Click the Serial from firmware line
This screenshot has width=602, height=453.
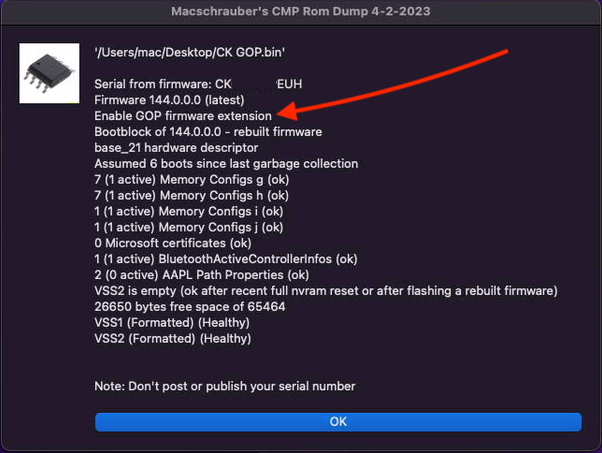(198, 84)
